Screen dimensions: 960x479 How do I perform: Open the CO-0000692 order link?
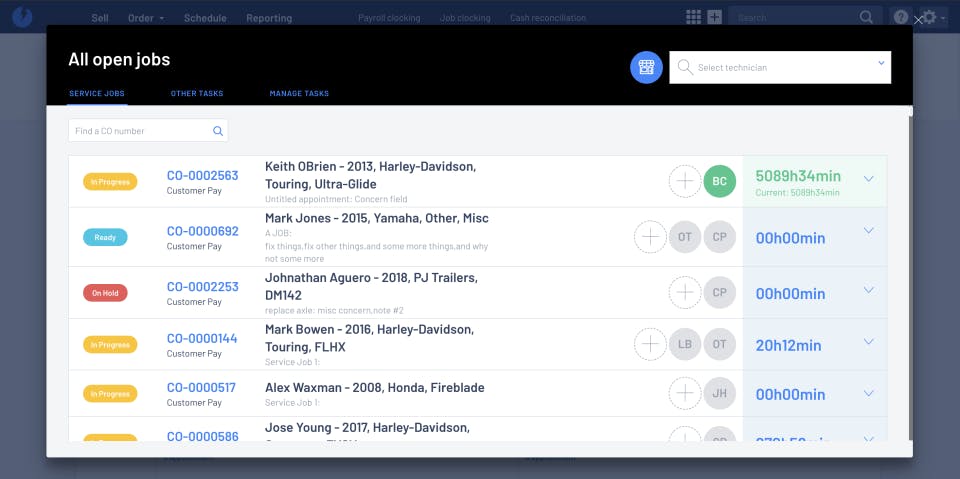203,231
